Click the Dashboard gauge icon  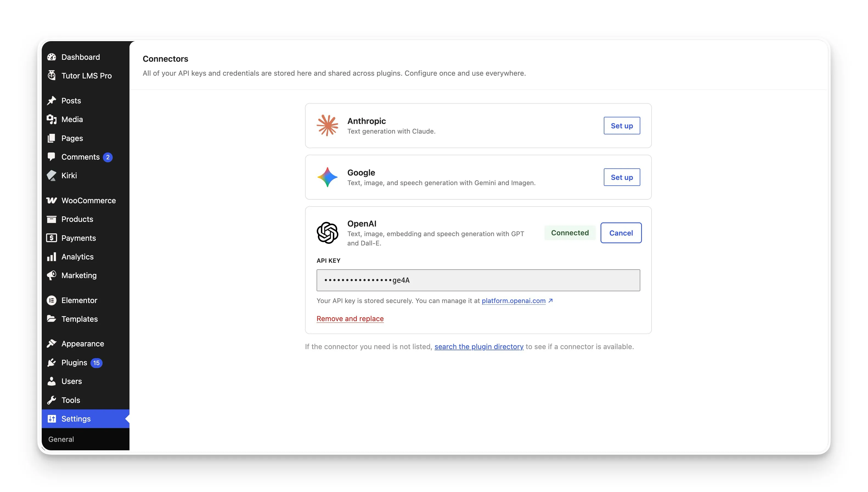(51, 57)
